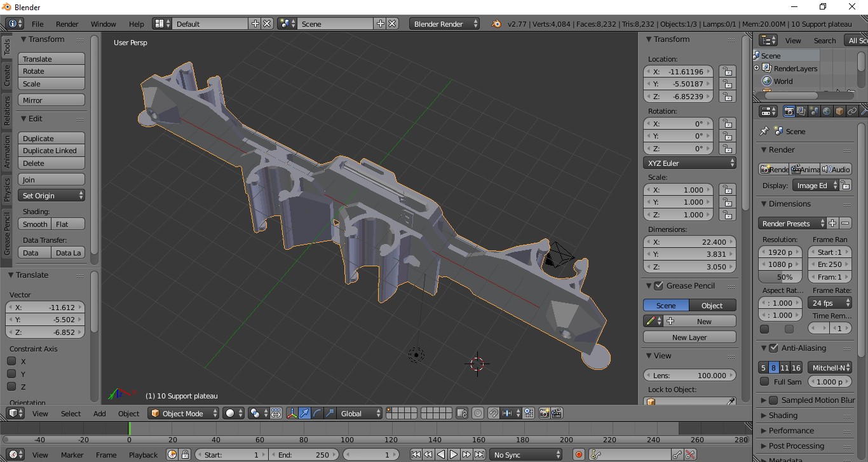
Task: Click the Smooth shading button
Action: point(35,224)
